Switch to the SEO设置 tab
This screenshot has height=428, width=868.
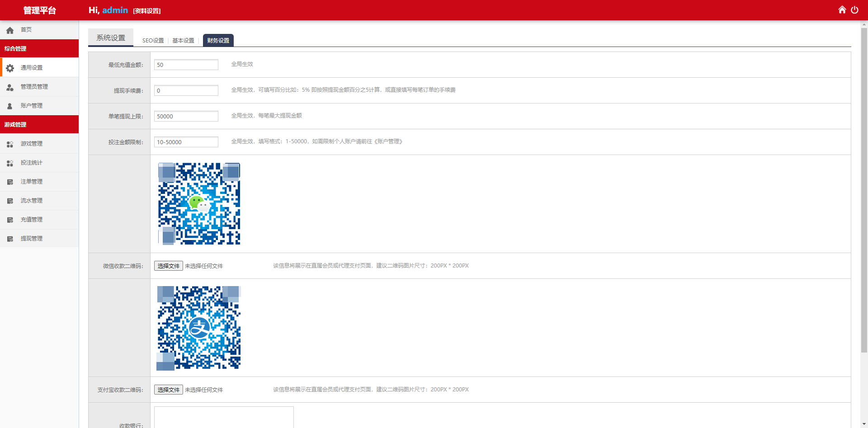tap(153, 40)
